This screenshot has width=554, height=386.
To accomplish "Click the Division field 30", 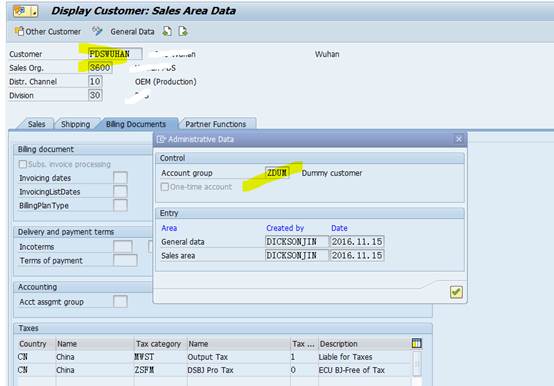I will pyautogui.click(x=95, y=95).
